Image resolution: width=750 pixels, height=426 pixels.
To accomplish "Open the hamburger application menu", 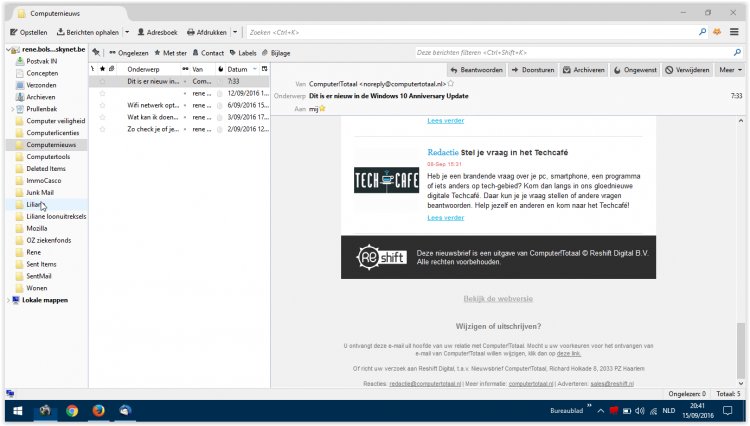I will click(735, 32).
